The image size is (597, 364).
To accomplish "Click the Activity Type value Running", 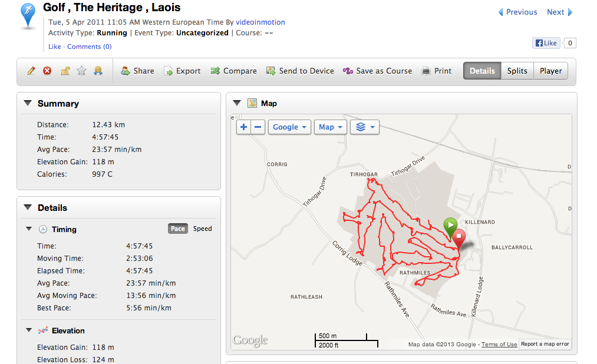I will (112, 33).
